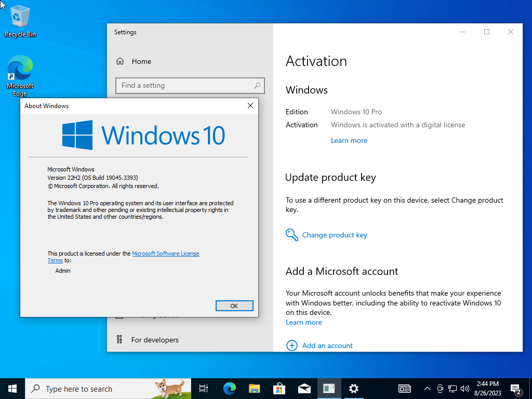
Task: Open the network status tray icon
Action: [x=453, y=389]
